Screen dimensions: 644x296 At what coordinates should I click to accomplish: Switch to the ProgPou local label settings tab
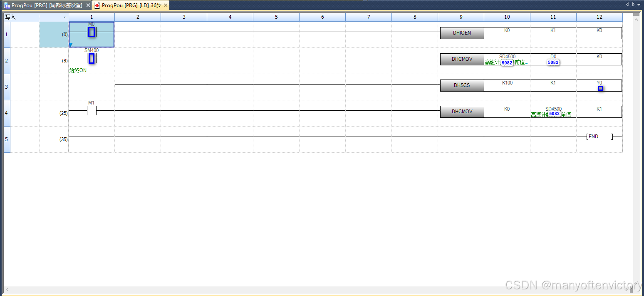click(47, 5)
